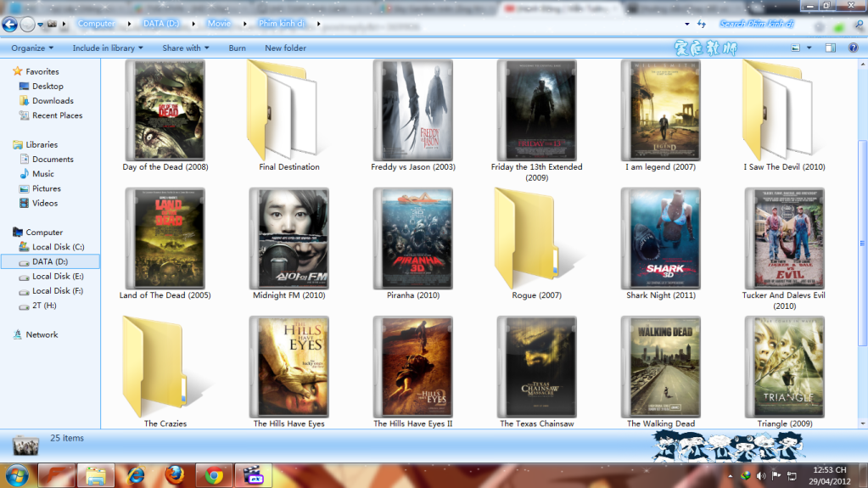The image size is (868, 488).
Task: Select 2T (H:) drive in navigation pane
Action: tap(44, 306)
